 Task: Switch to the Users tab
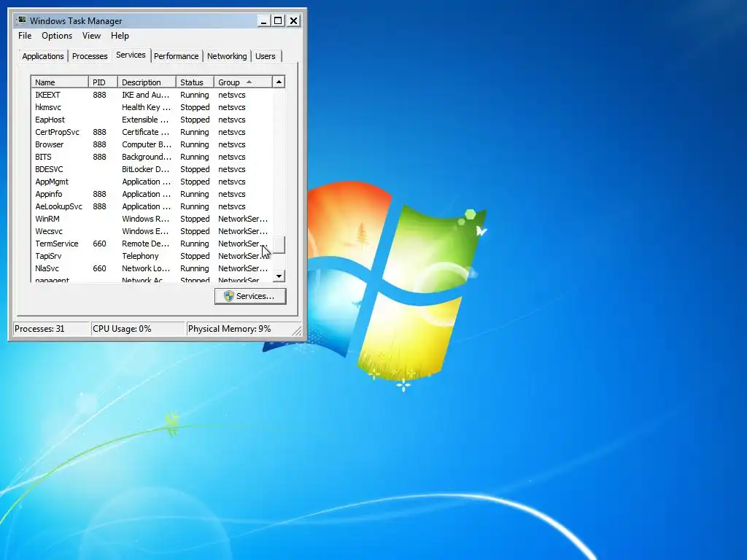tap(266, 56)
